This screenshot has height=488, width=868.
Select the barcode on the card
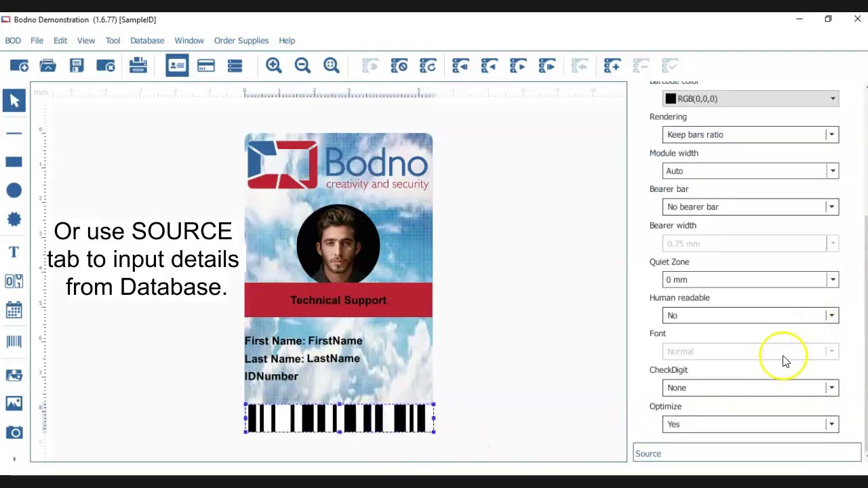tap(339, 418)
